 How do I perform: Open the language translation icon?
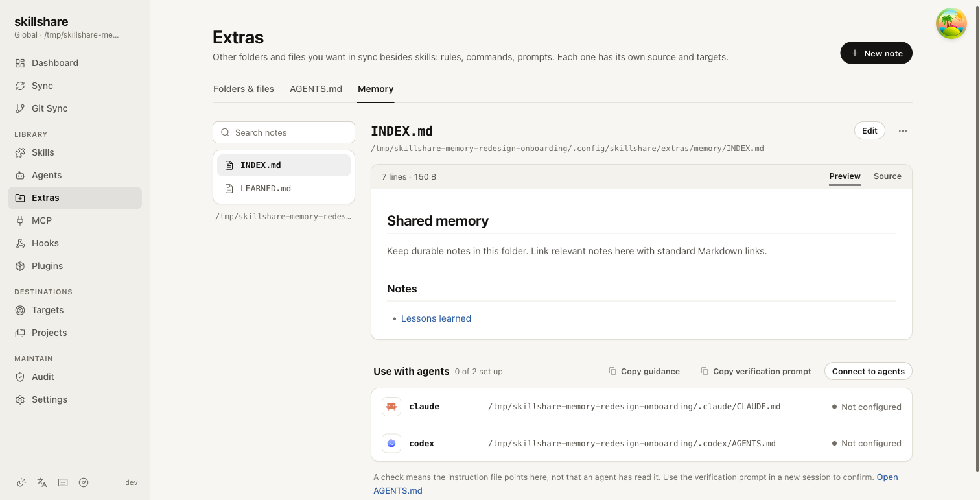[x=42, y=482]
